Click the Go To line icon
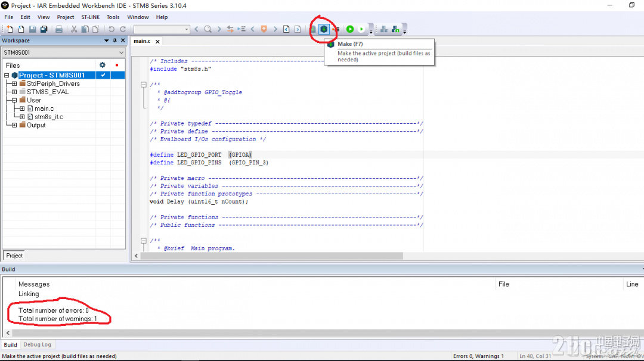The image size is (644, 361). pos(241,29)
